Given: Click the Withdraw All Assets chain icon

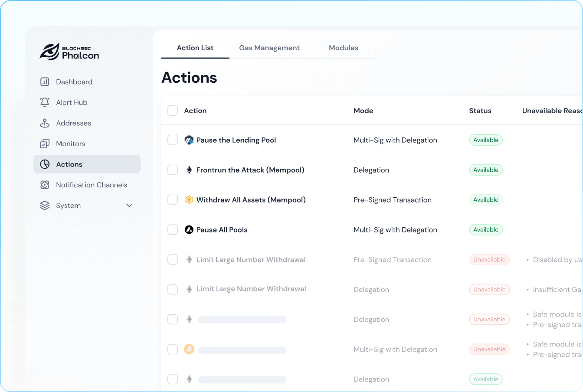Looking at the screenshot, I should pyautogui.click(x=189, y=200).
